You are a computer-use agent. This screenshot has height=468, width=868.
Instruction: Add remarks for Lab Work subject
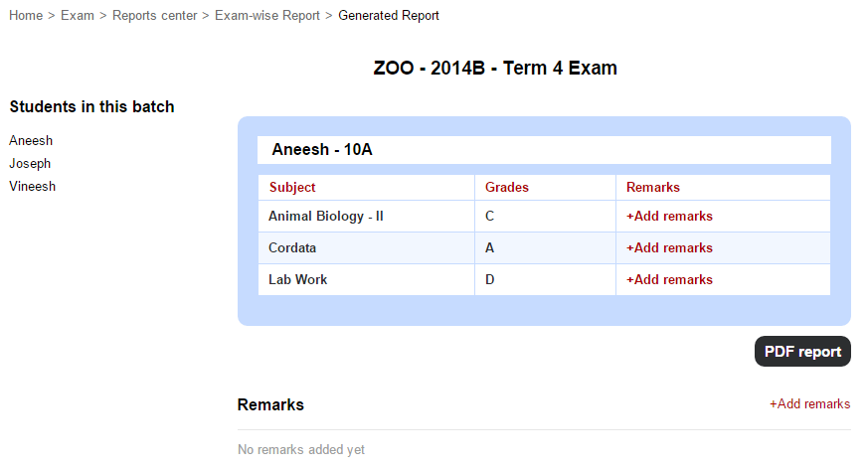pyautogui.click(x=669, y=279)
